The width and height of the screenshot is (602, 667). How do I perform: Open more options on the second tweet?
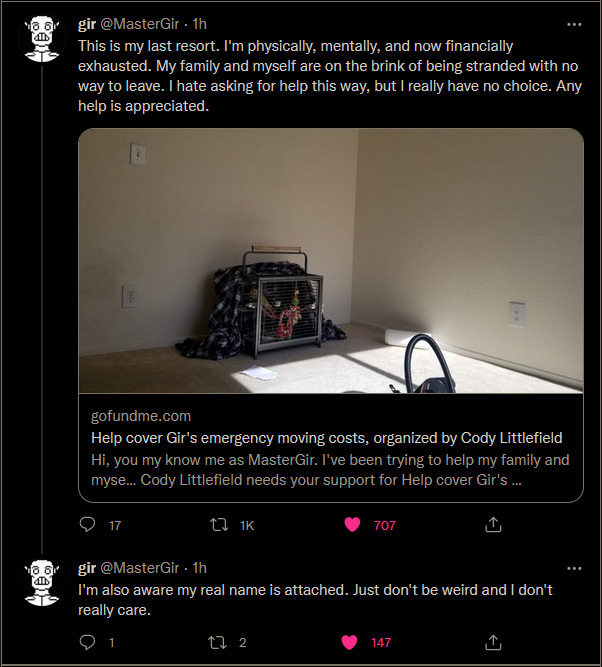(x=574, y=568)
